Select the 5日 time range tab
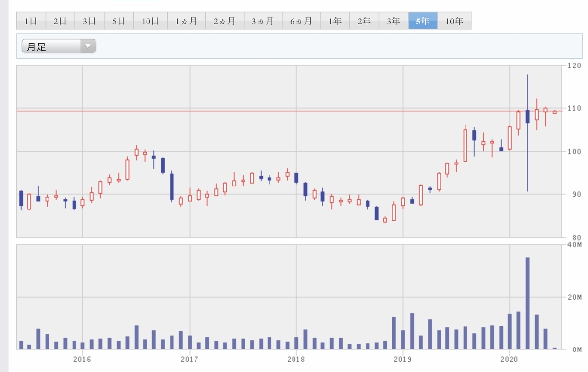This screenshot has width=588, height=372. click(x=119, y=22)
